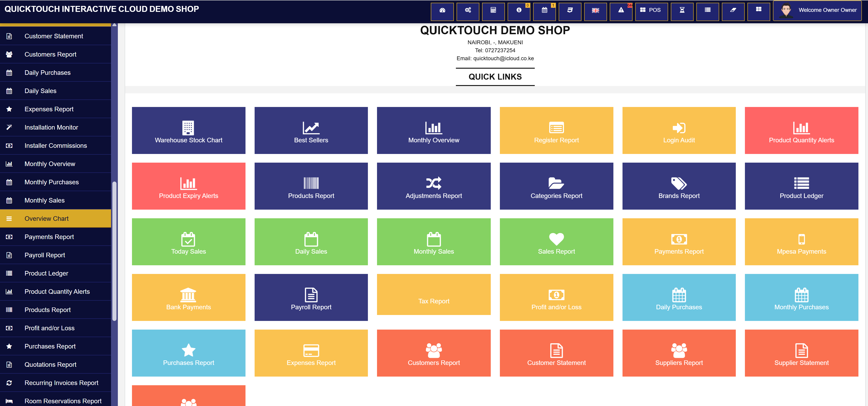This screenshot has height=406, width=868.
Task: Open the Sales Report heart tile
Action: point(556,242)
